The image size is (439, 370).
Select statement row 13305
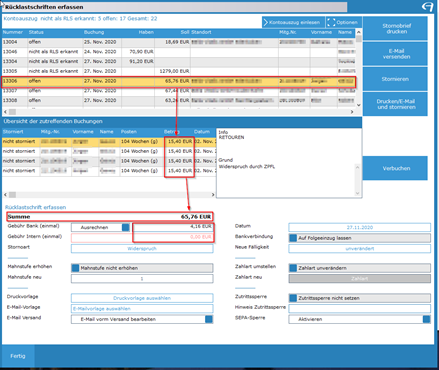[179, 71]
